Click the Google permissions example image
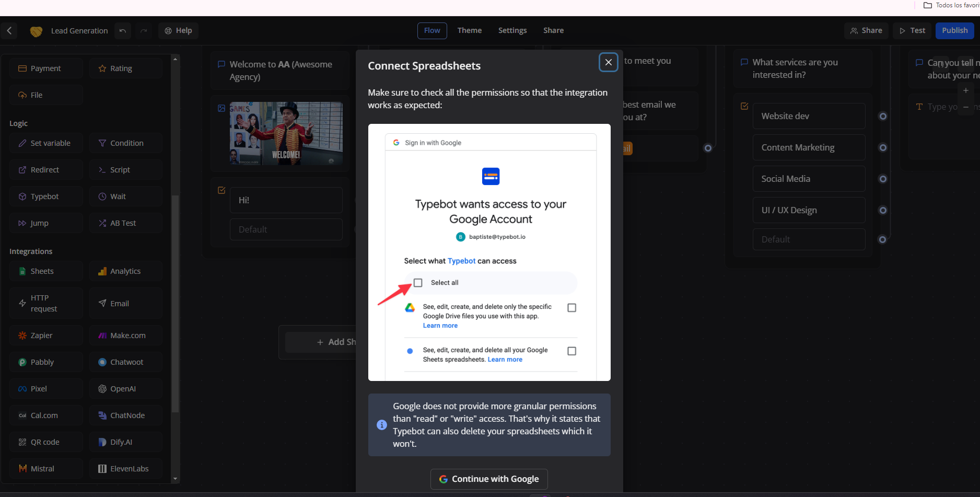Viewport: 980px width, 497px height. 489,252
